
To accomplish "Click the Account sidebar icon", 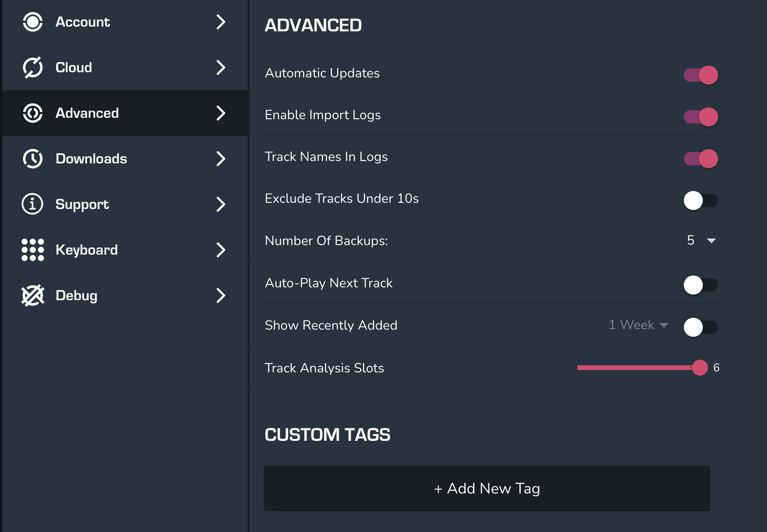I will (33, 22).
